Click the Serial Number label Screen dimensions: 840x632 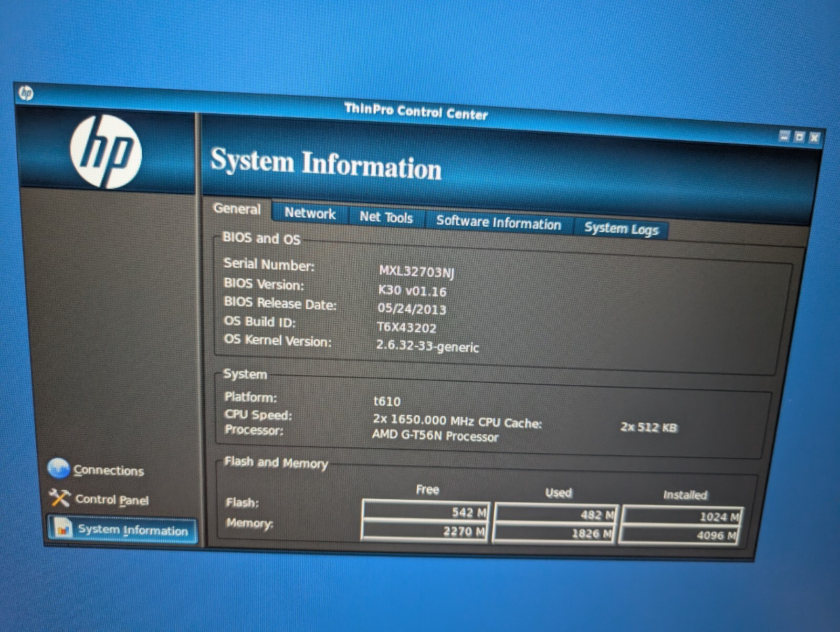coord(269,264)
